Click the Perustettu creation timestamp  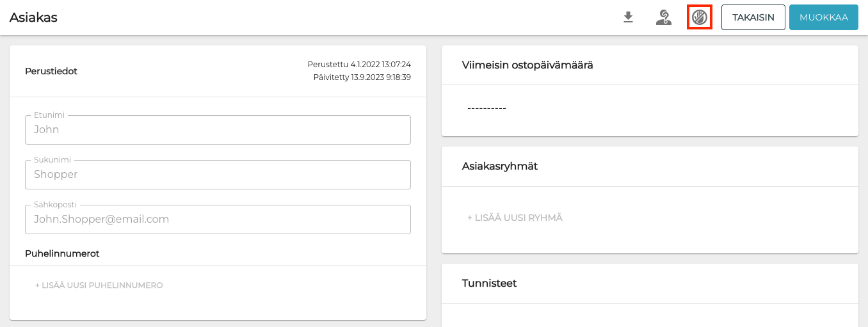coord(359,65)
